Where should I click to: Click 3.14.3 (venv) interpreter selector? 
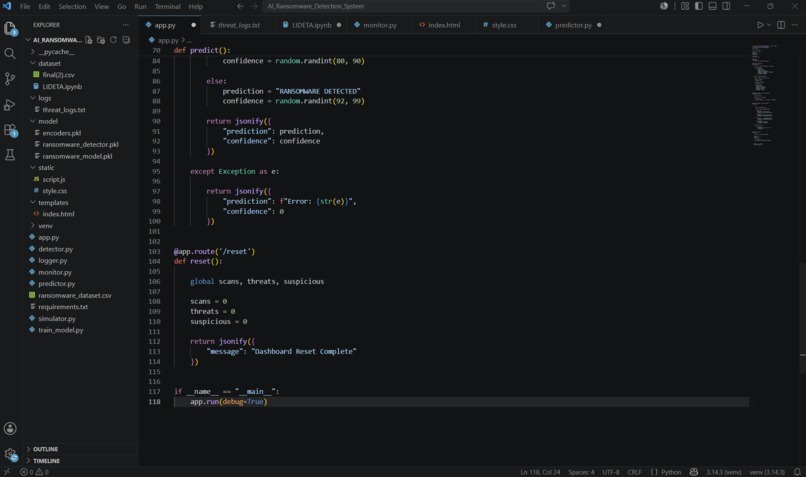coord(723,472)
